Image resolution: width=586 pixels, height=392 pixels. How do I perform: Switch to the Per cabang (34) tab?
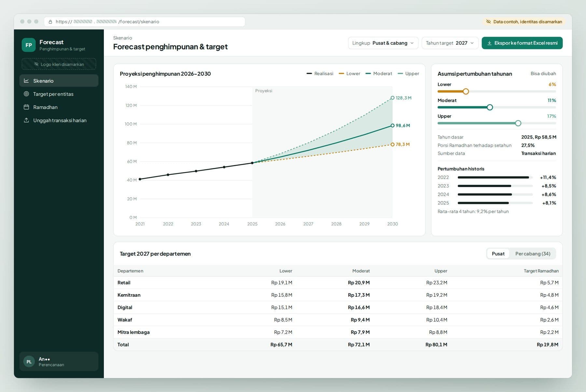[533, 254]
